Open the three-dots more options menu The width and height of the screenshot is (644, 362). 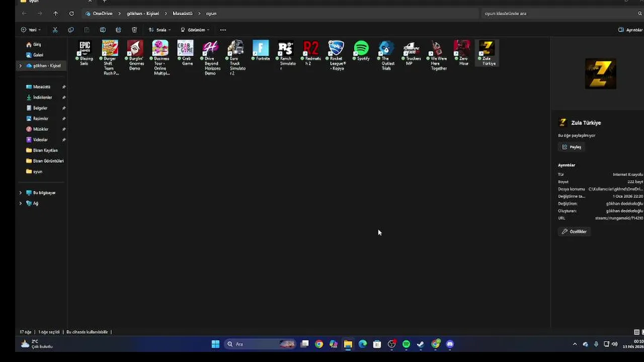pyautogui.click(x=223, y=30)
